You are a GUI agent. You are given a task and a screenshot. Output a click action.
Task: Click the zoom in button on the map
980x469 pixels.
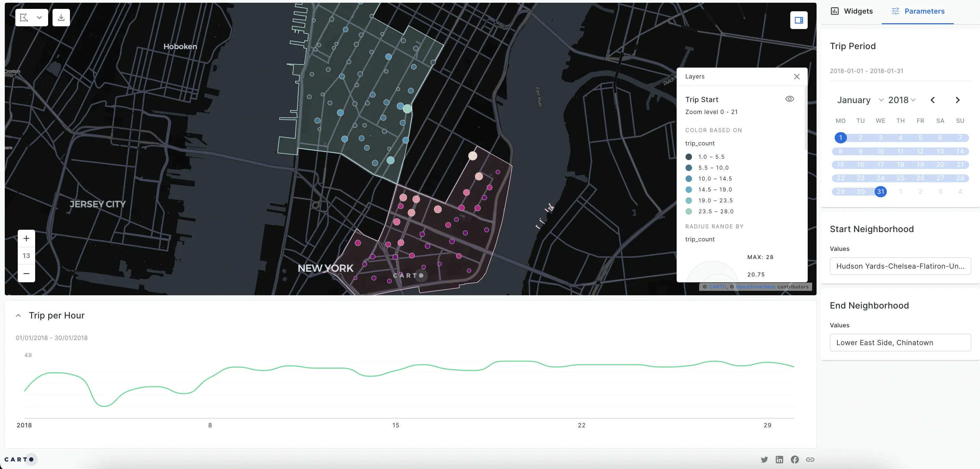26,238
